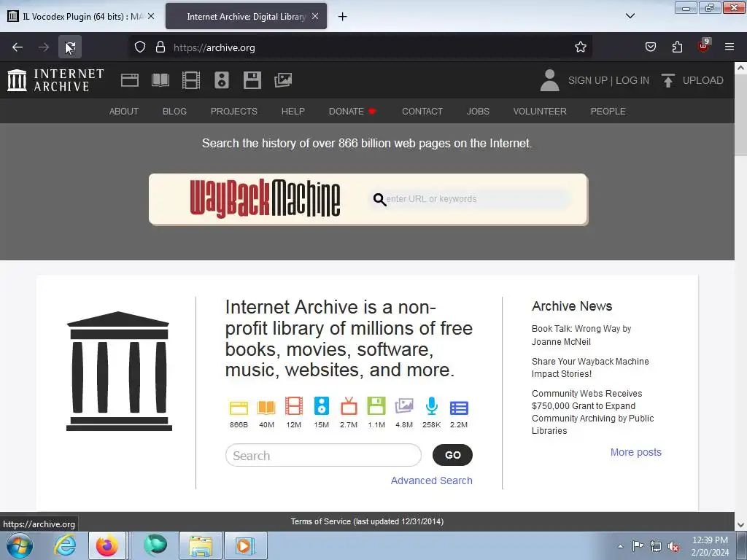The width and height of the screenshot is (747, 560).
Task: Open the uBlock Origin extension icon
Action: tap(704, 46)
